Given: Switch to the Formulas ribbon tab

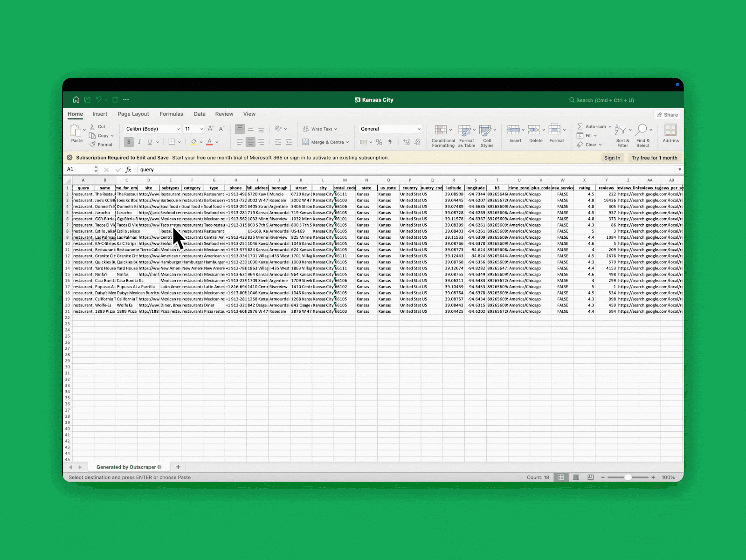Looking at the screenshot, I should [171, 114].
